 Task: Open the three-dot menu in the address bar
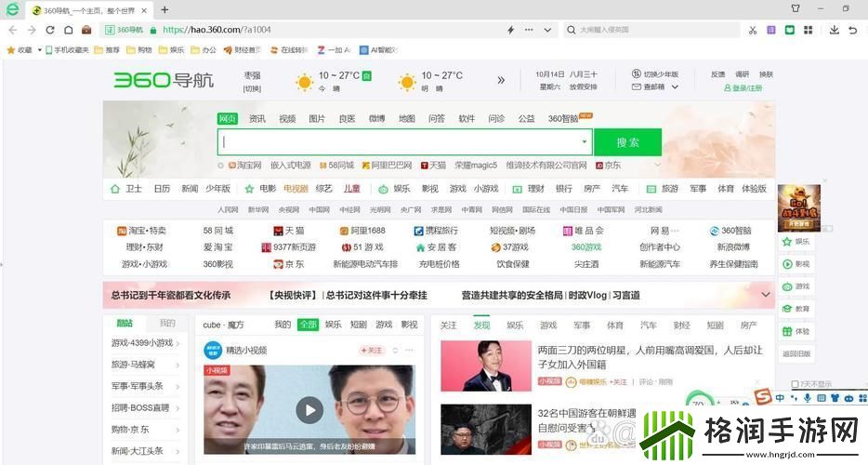(x=529, y=30)
